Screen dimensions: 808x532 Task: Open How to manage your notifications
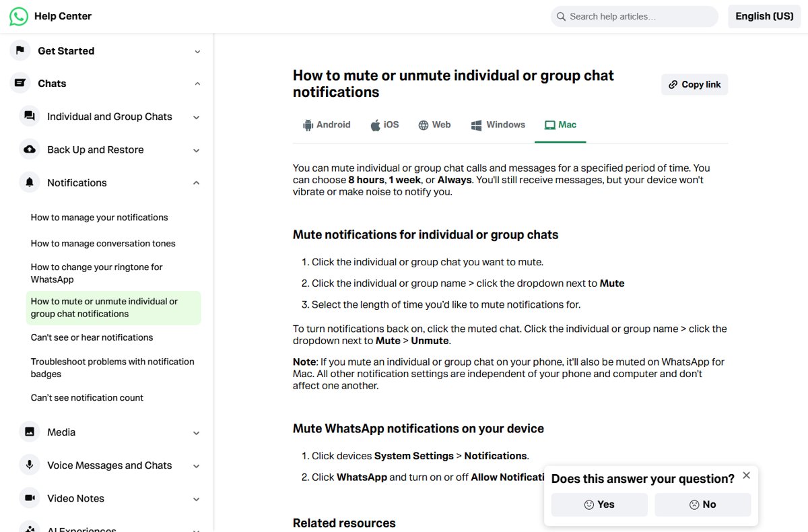click(99, 218)
